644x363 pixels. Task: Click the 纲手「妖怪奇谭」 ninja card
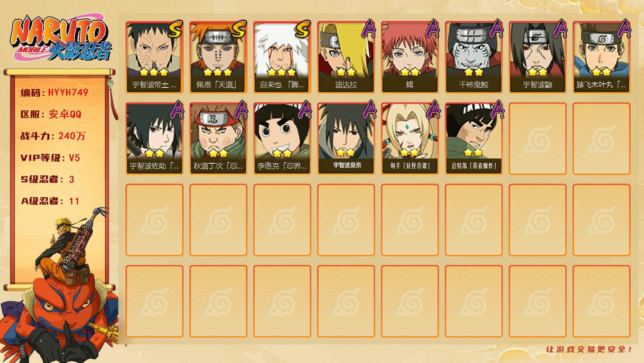pyautogui.click(x=410, y=139)
